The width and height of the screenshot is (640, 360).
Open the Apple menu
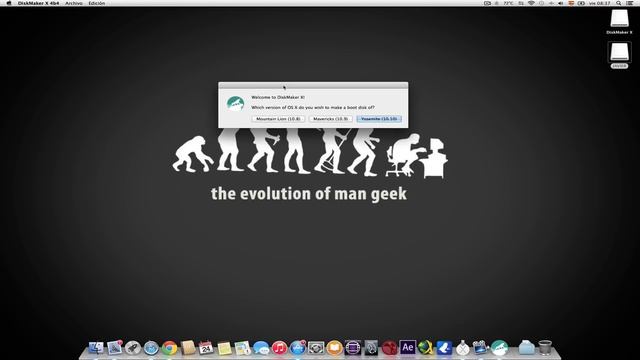click(9, 3)
